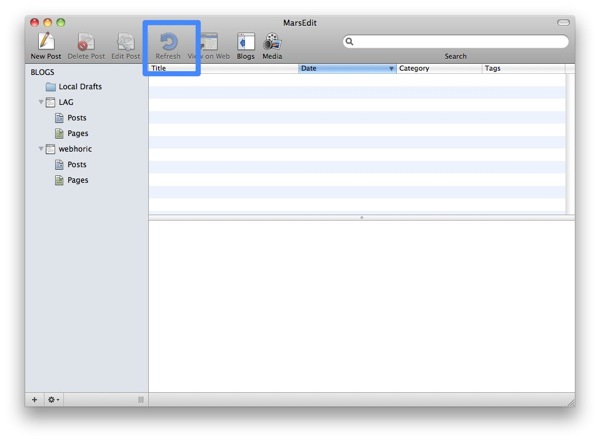Image resolution: width=600 pixels, height=441 pixels.
Task: Click the Edit Post toolbar icon
Action: pos(126,42)
